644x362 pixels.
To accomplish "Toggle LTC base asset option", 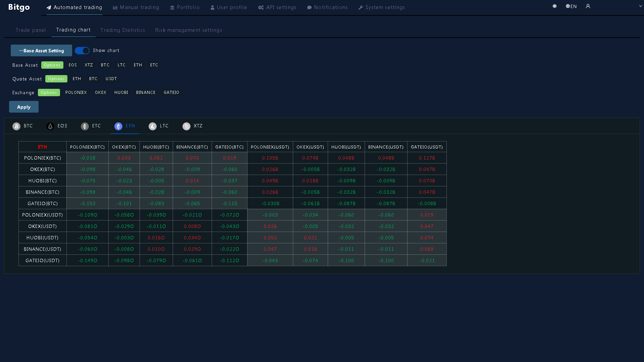I will (x=122, y=65).
